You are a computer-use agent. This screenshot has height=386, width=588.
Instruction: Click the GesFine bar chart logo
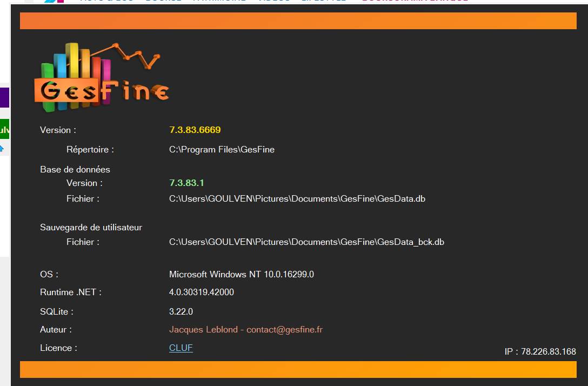click(x=101, y=78)
